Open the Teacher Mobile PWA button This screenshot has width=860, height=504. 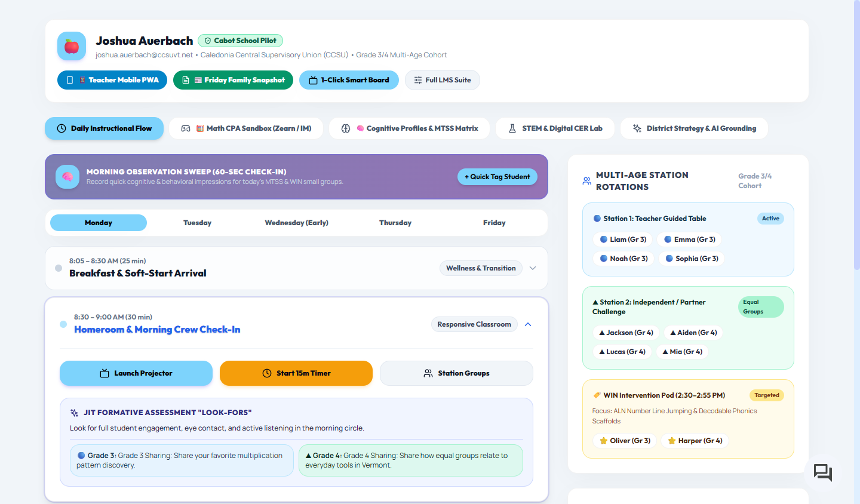coord(112,80)
